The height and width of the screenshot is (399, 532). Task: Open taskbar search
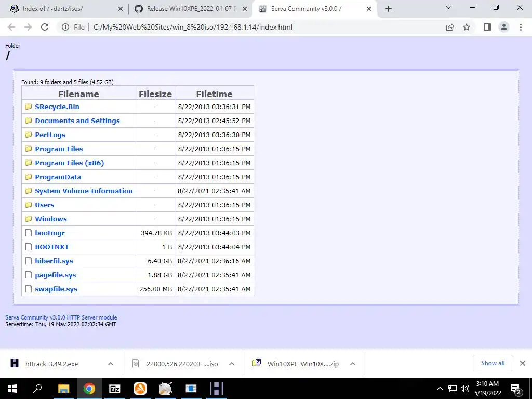(x=37, y=389)
